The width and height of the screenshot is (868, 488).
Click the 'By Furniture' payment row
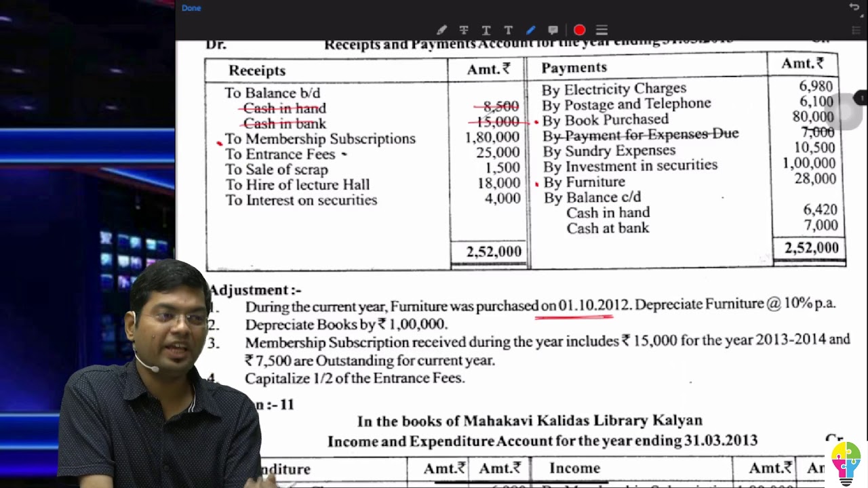584,182
